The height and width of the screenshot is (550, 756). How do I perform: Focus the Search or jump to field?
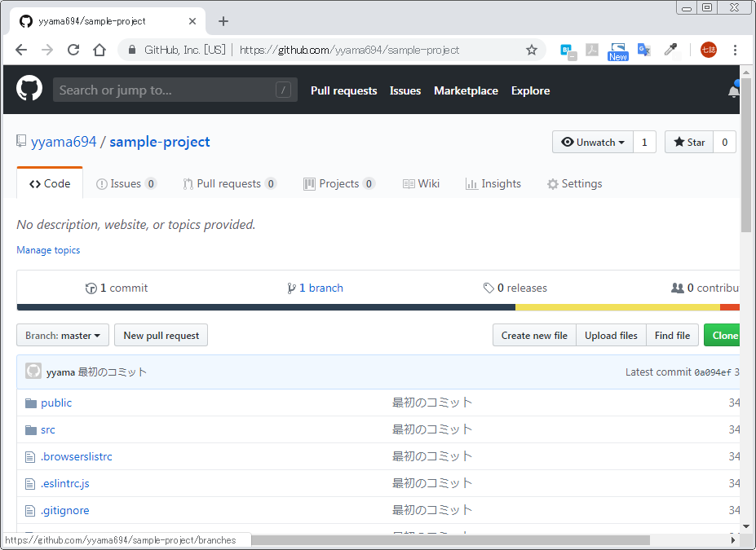(175, 90)
